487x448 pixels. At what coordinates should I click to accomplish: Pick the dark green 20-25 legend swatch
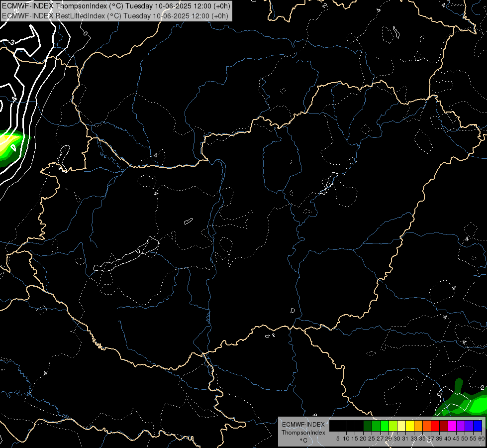click(x=368, y=426)
